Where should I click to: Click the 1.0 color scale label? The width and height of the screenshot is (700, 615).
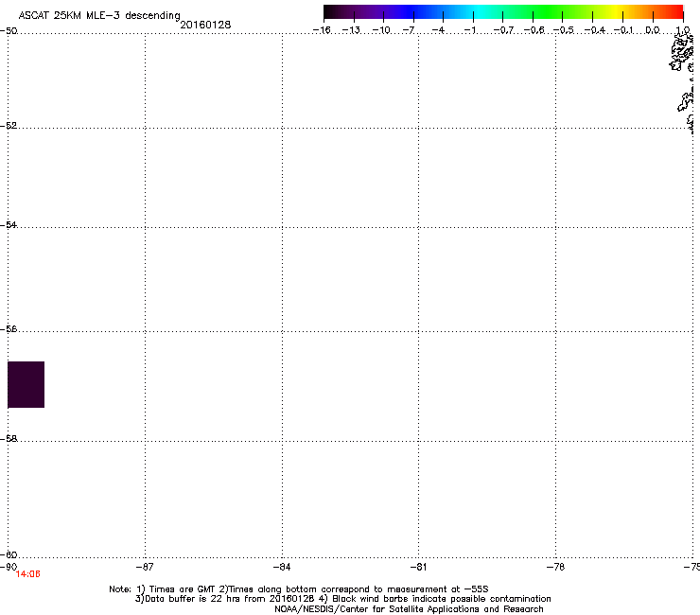(x=683, y=30)
